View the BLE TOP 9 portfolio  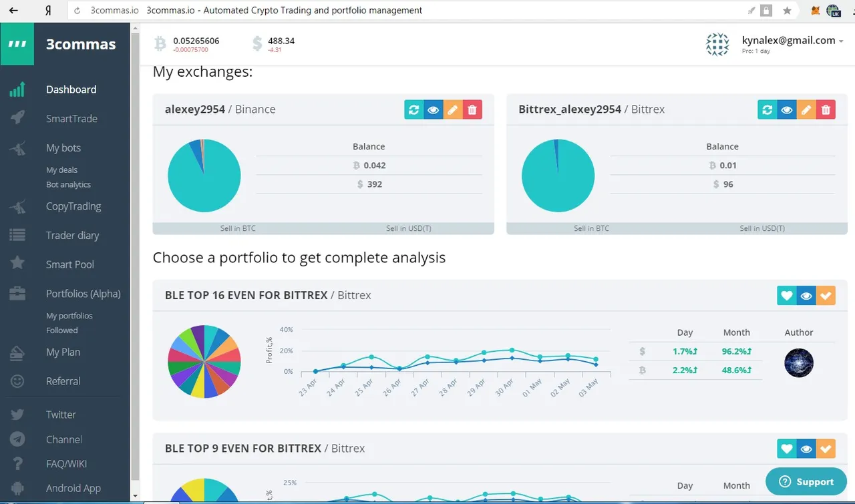click(806, 449)
